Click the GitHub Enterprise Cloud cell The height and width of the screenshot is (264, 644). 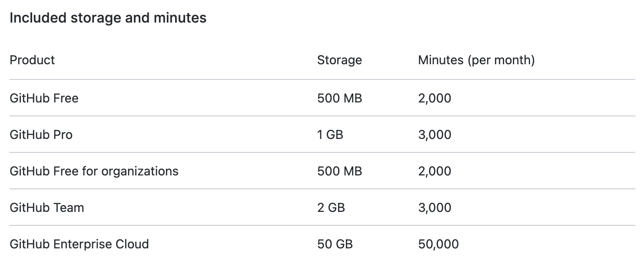[79, 244]
